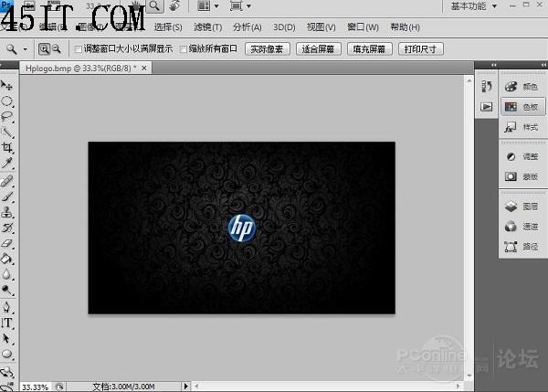Select the Brush tool
The width and height of the screenshot is (548, 392).
pos(6,196)
